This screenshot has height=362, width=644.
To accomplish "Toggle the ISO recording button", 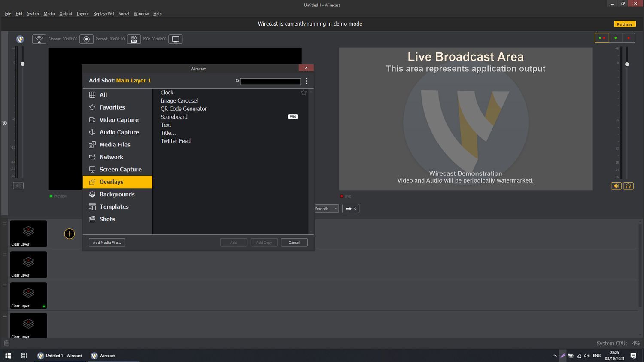I will tap(134, 39).
